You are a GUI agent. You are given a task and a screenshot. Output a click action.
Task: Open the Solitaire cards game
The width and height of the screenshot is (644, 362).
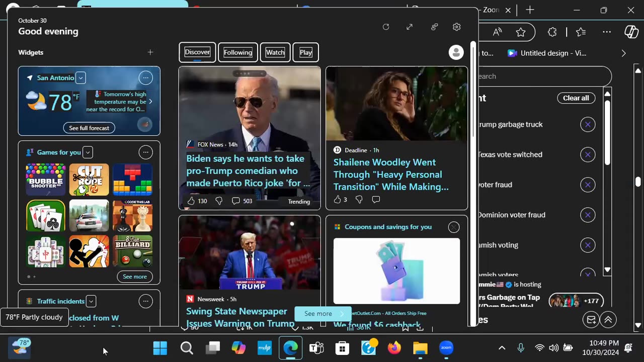(46, 216)
